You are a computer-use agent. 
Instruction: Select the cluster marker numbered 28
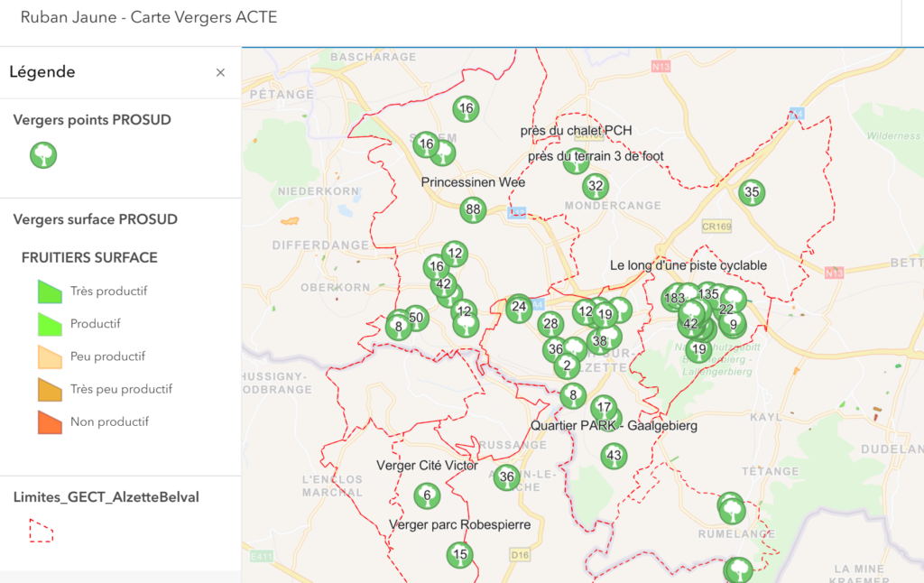click(550, 324)
